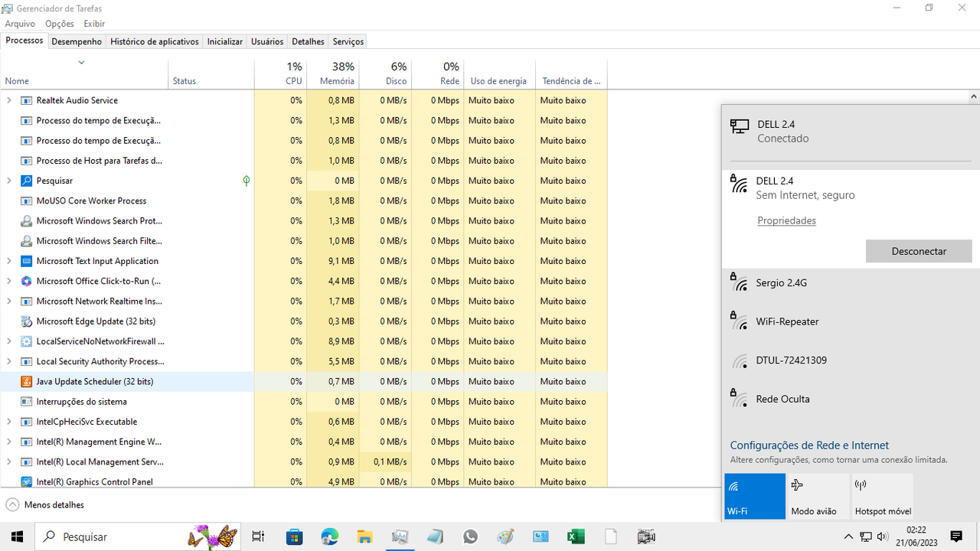Switch to the Serviços tab

pos(348,41)
